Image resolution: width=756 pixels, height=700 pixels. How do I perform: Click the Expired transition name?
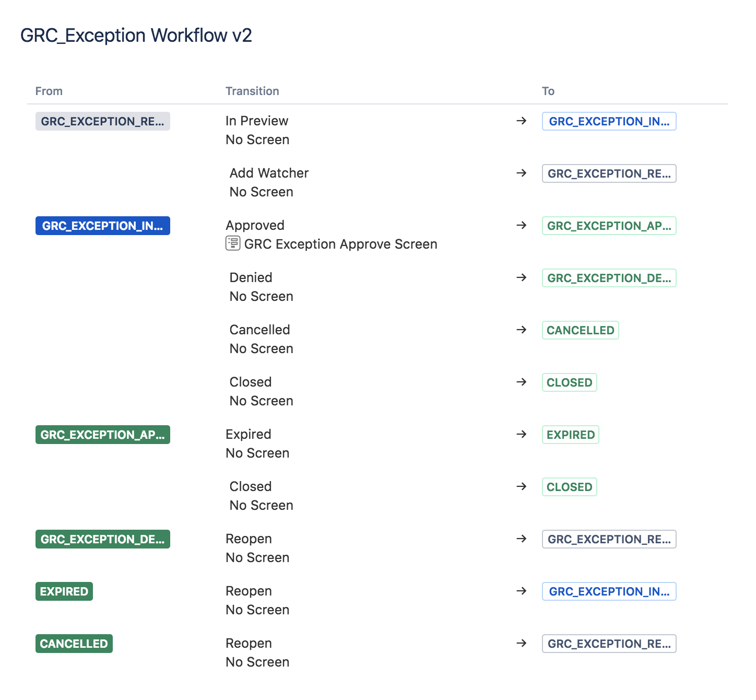pyautogui.click(x=248, y=434)
